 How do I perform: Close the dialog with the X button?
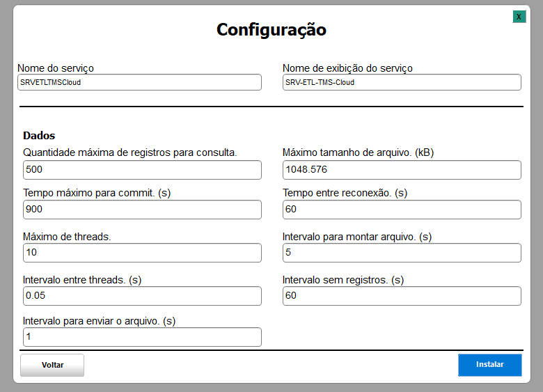(x=519, y=17)
